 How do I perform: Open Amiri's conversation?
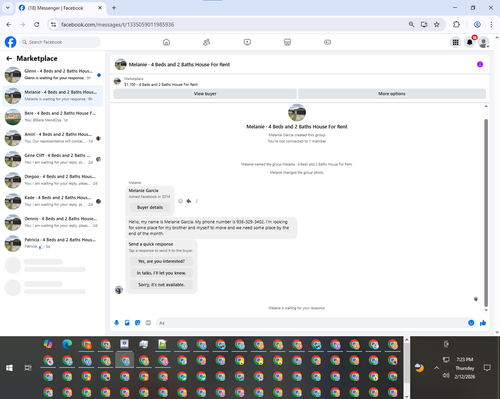coord(53,138)
